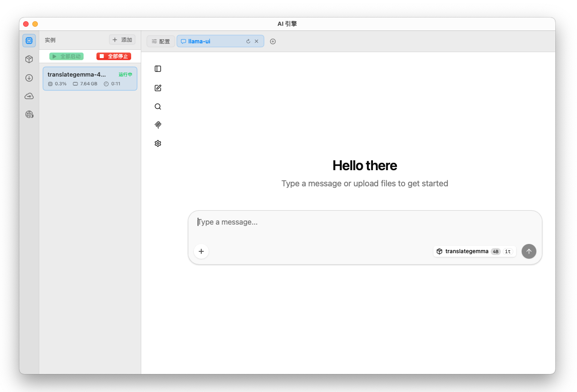The height and width of the screenshot is (392, 577).
Task: Open the models cube icon in sidebar
Action: click(x=29, y=59)
